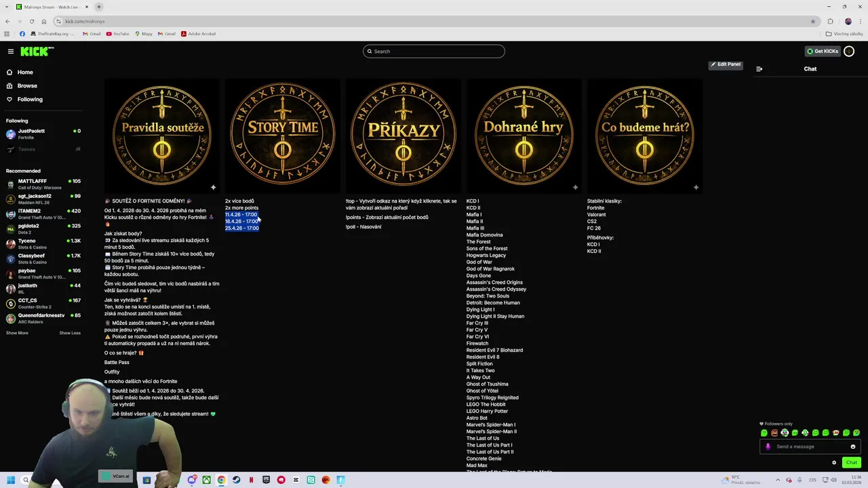Screen dimensions: 868x488
Task: Click 'Hogwarts Legacy' in the played games list
Action: 486,256
